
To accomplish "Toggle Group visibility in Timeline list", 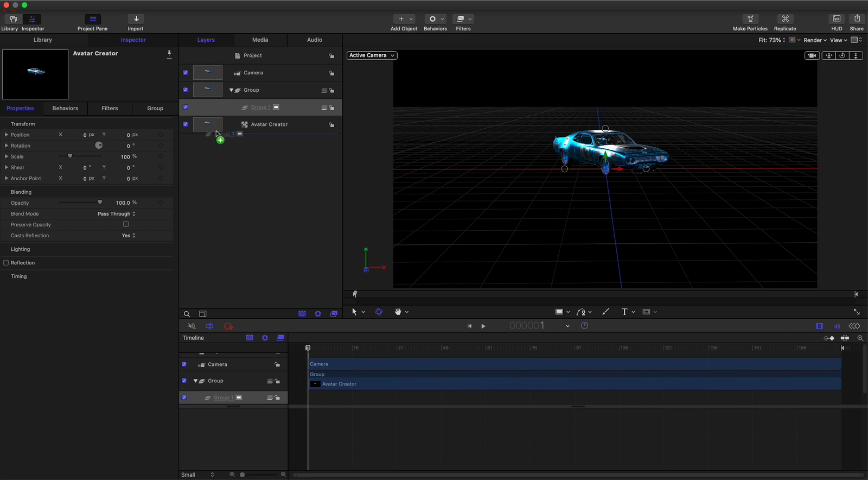I will (184, 381).
